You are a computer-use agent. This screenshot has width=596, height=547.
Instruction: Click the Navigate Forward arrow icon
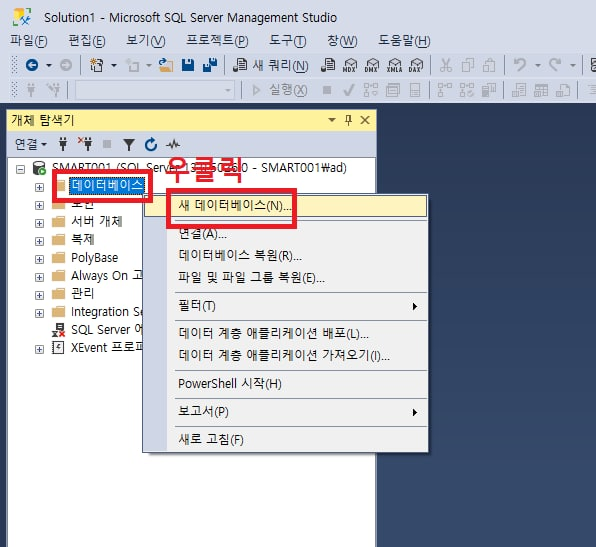[x=66, y=65]
